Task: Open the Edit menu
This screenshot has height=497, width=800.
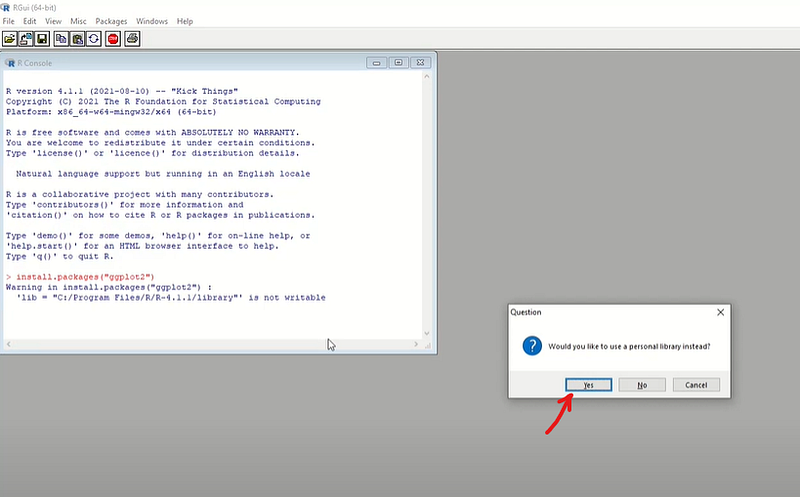Action: pyautogui.click(x=30, y=21)
